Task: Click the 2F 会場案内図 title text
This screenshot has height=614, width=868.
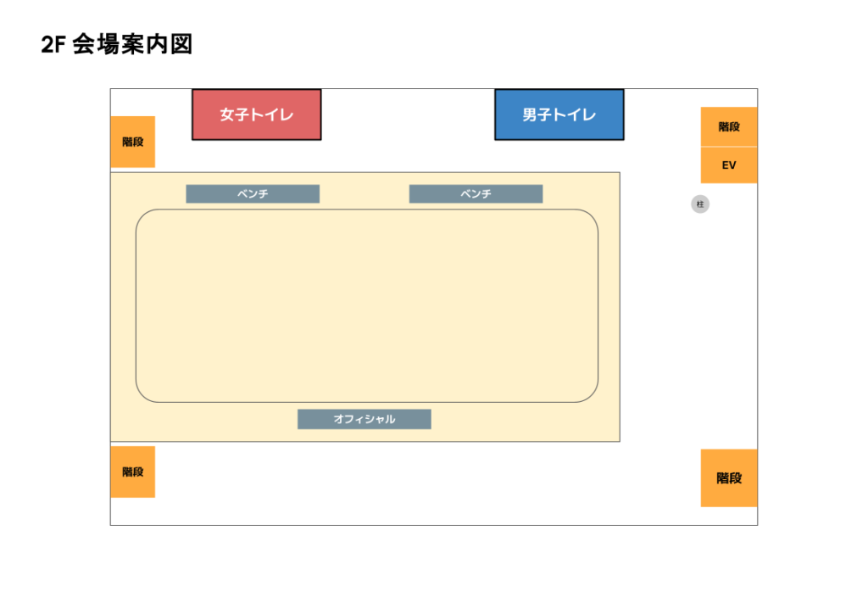Action: [117, 45]
